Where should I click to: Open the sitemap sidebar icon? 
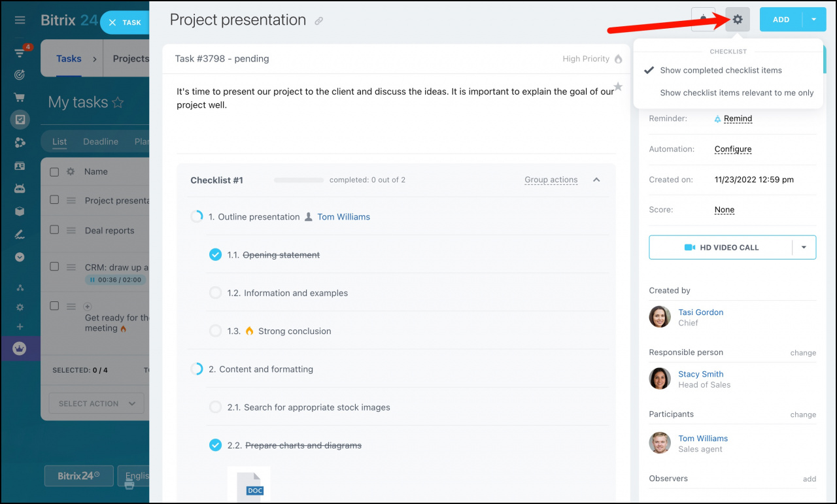20,288
